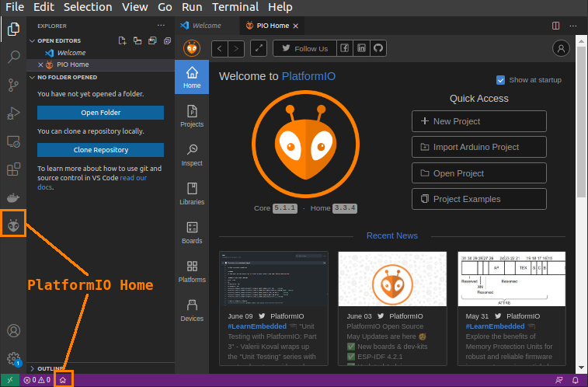Close the PIO Home tab
Viewport: 588px width, 387px height.
pyautogui.click(x=295, y=26)
